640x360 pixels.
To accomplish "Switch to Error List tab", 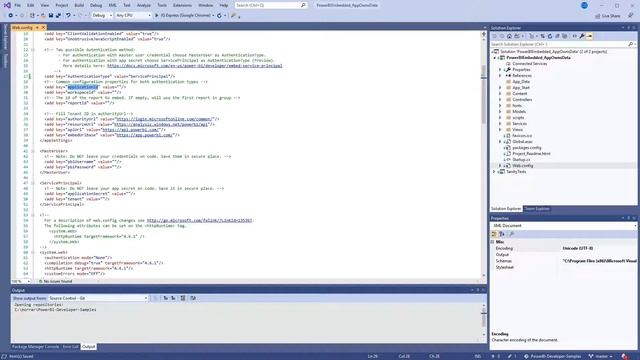I will click(70, 347).
